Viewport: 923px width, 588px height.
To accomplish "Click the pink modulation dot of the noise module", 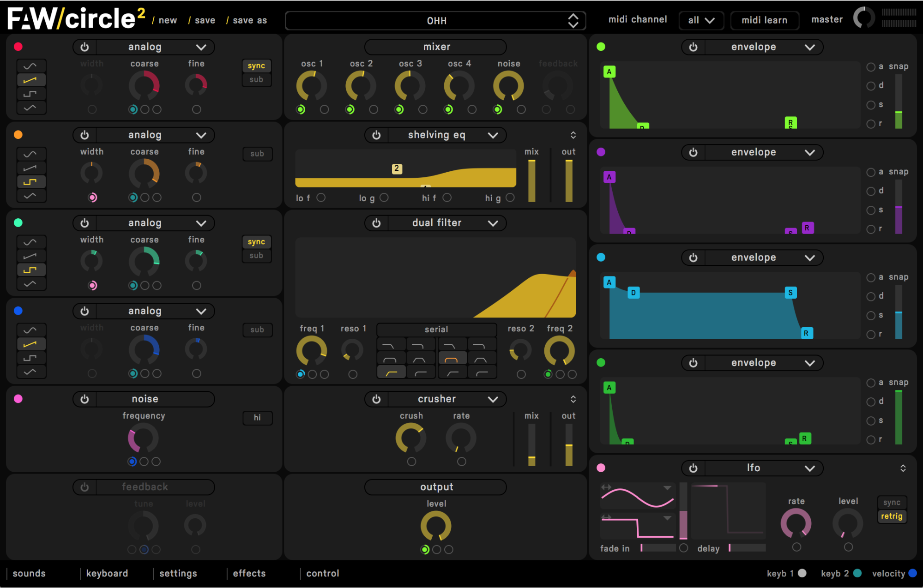I will tap(18, 399).
